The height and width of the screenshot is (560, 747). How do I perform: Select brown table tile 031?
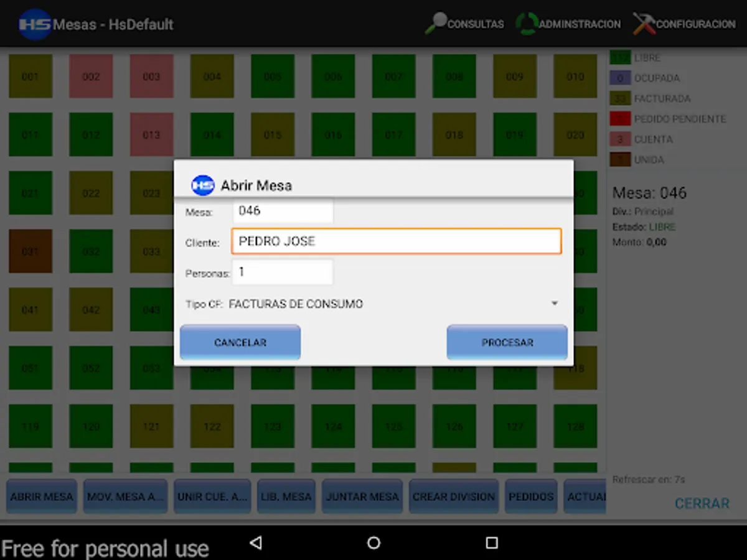(x=31, y=251)
